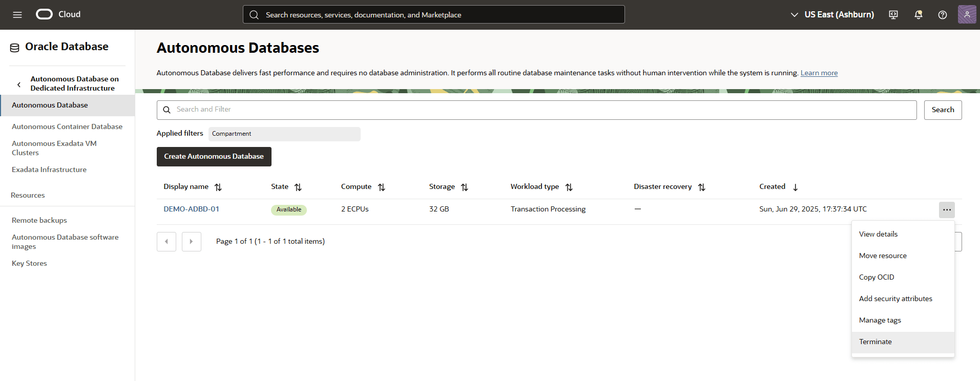Screen dimensions: 980x381
Task: Sort table by Disaster recovery
Action: pos(702,187)
